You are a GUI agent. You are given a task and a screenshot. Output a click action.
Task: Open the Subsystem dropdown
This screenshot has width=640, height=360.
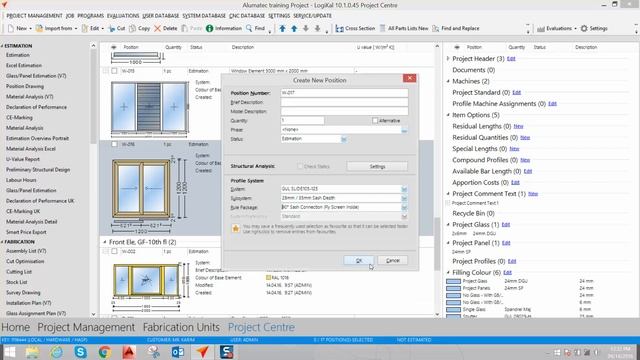(x=404, y=198)
